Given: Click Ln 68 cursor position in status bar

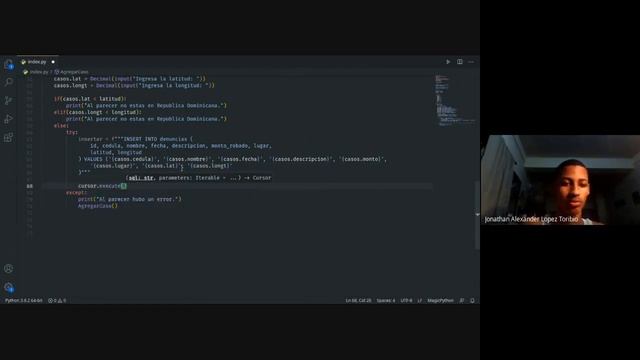Looking at the screenshot, I should click(358, 300).
